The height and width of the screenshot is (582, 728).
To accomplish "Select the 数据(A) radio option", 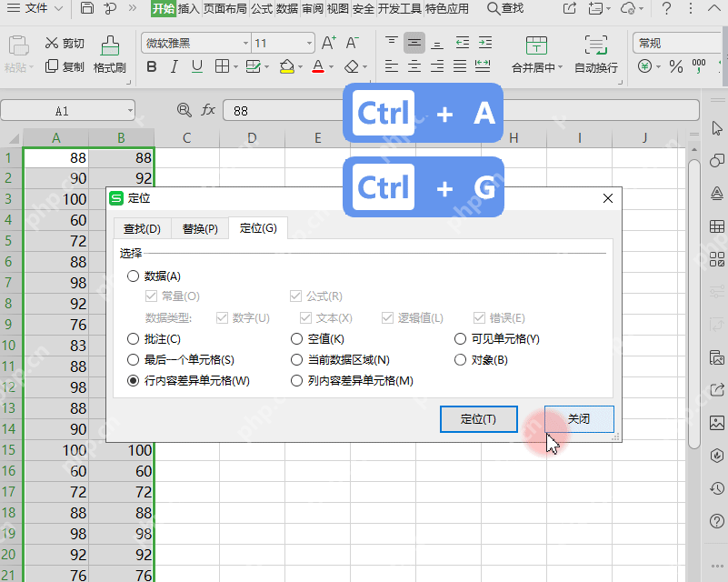I will pyautogui.click(x=133, y=276).
